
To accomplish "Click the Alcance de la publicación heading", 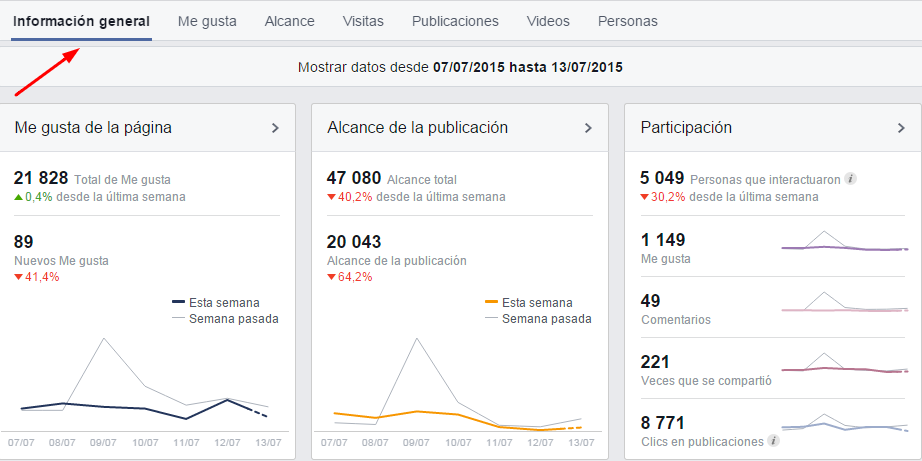I will point(417,128).
